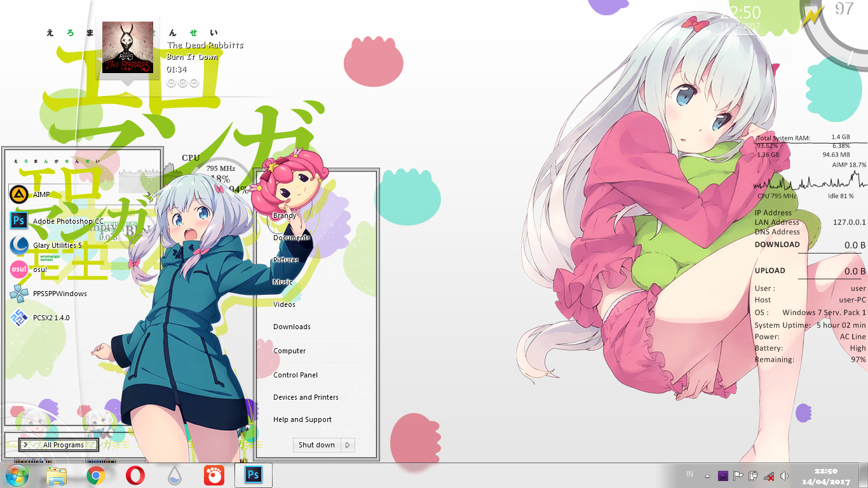Expand the Shut down options arrow
868x488 pixels.
(348, 445)
